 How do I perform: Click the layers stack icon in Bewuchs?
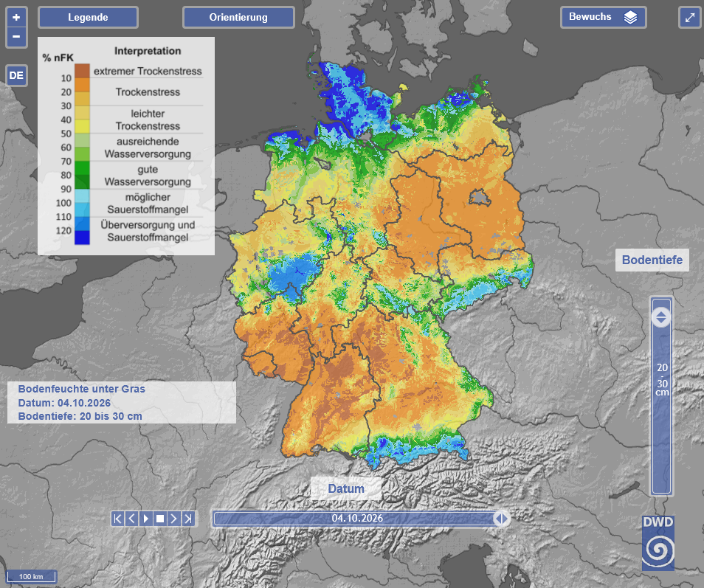[x=630, y=17]
